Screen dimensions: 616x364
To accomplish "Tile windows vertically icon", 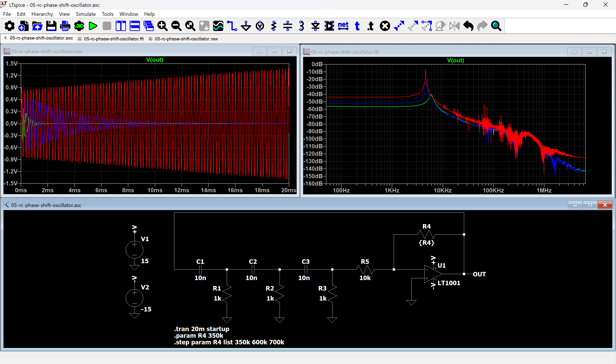I will tap(121, 26).
